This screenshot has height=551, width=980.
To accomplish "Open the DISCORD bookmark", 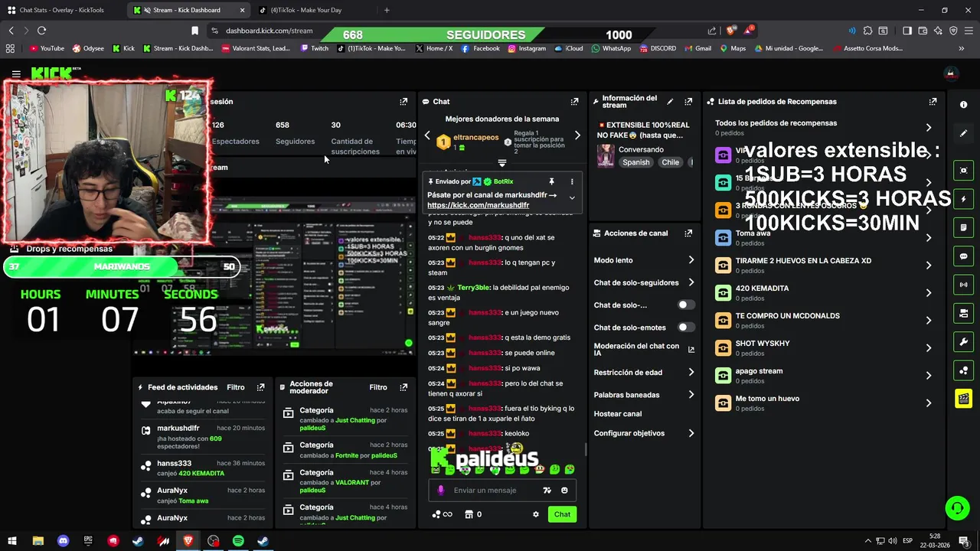I will (x=658, y=48).
